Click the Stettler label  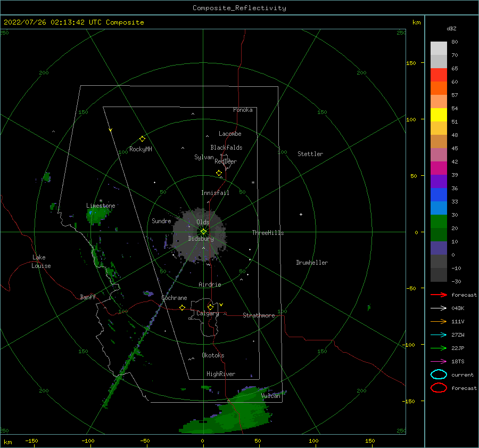[310, 154]
